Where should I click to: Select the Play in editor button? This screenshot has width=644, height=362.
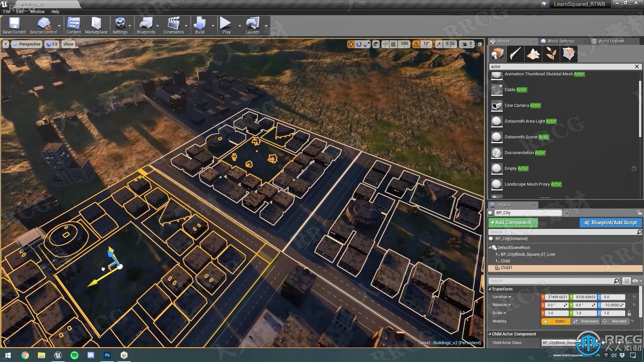coord(226,25)
